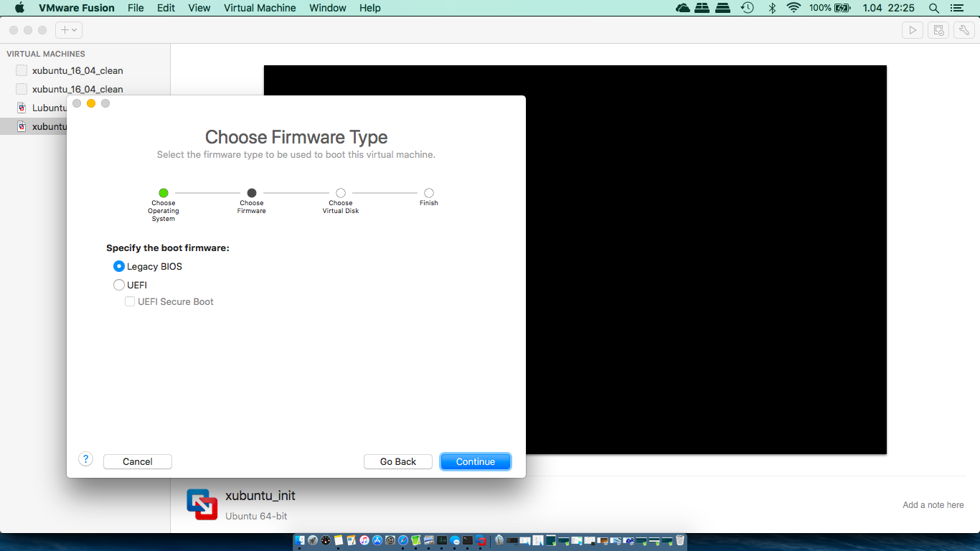Viewport: 980px width, 551px height.
Task: Cancel the new VM wizard
Action: (138, 461)
